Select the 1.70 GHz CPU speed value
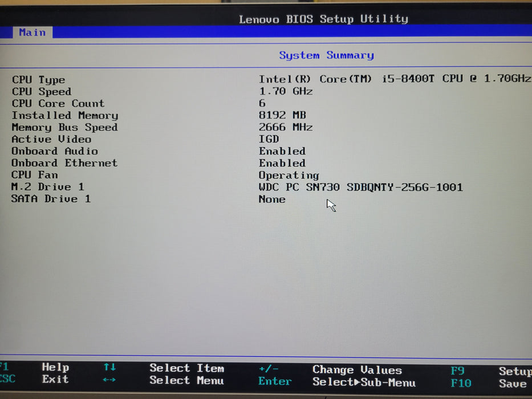 (286, 91)
